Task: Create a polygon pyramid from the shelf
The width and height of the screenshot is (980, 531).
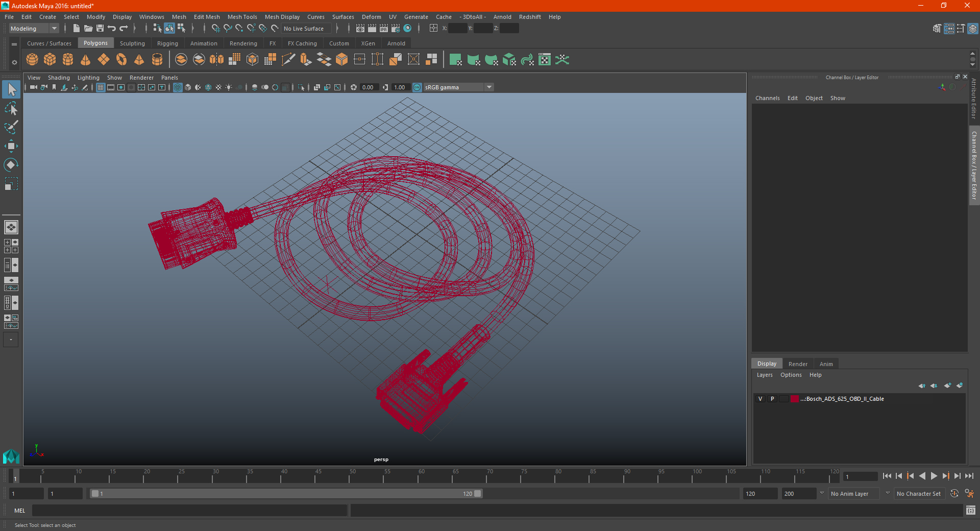Action: click(x=139, y=60)
